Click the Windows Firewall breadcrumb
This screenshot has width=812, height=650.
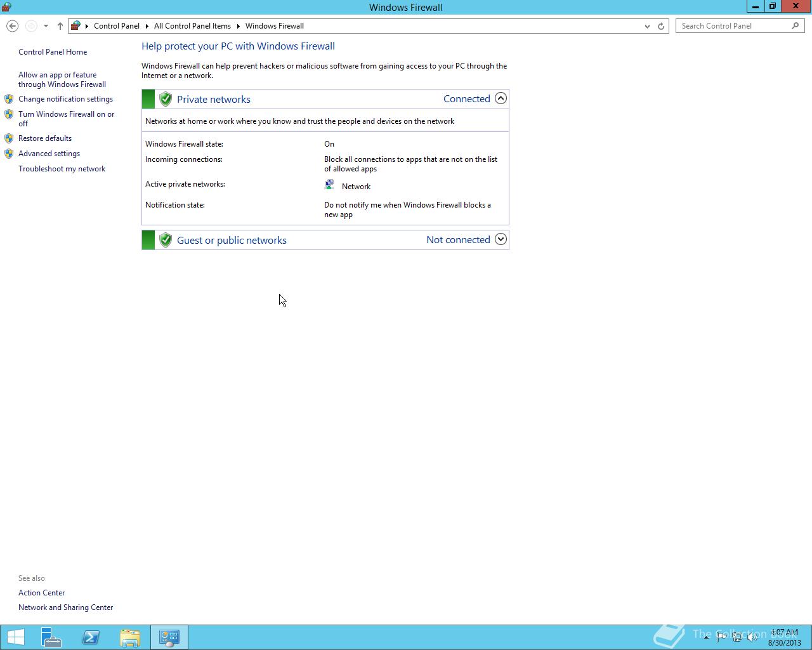[275, 26]
